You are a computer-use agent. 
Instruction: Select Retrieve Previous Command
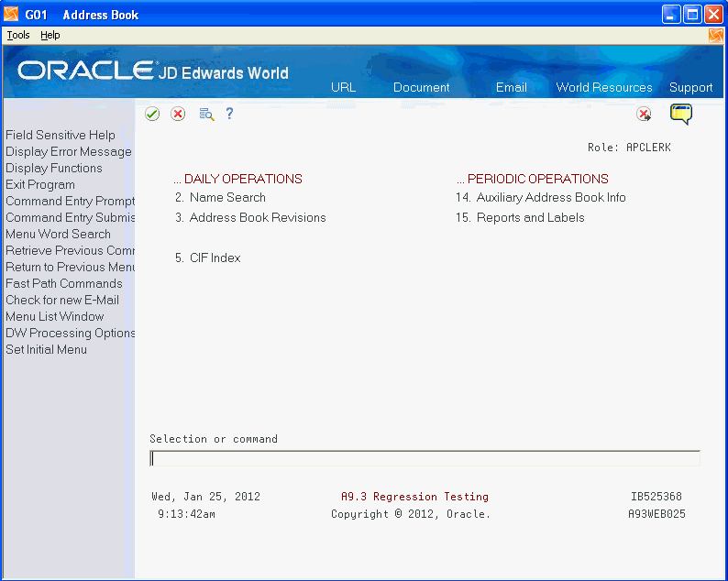[70, 250]
